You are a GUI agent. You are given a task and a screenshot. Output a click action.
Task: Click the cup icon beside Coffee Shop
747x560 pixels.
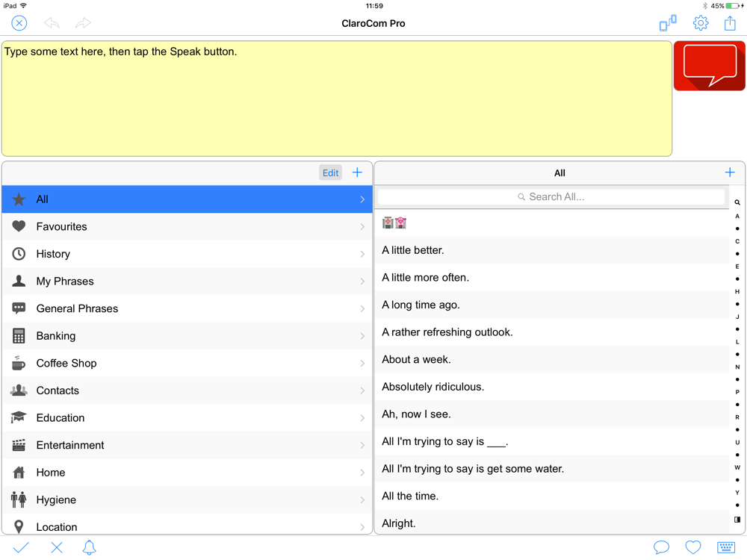[19, 363]
